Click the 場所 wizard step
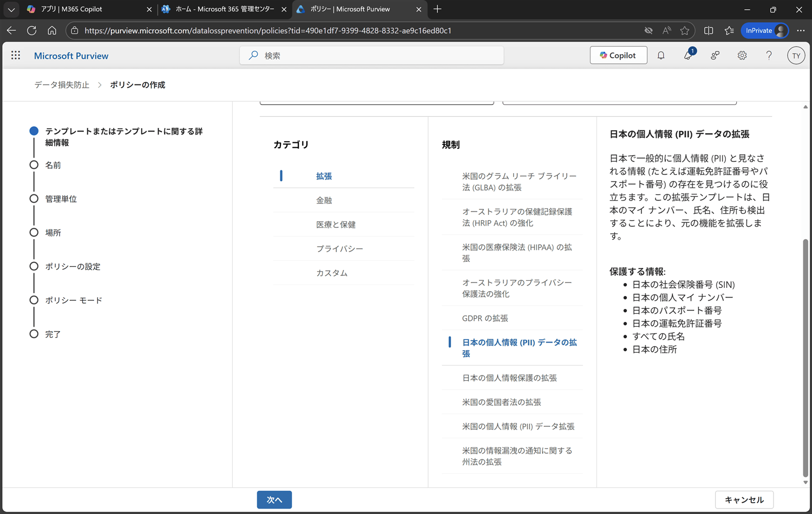812x514 pixels. pyautogui.click(x=53, y=233)
